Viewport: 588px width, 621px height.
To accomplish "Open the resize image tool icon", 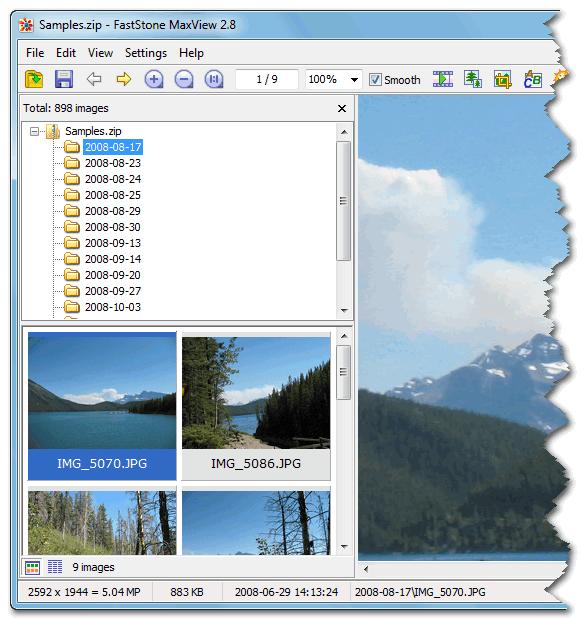I will point(473,79).
